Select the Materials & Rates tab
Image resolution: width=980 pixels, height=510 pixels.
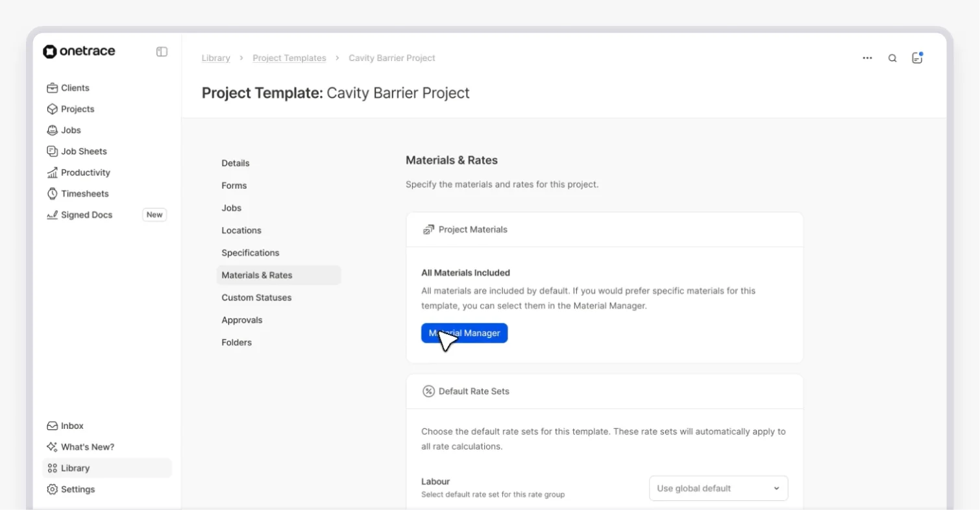tap(279, 275)
